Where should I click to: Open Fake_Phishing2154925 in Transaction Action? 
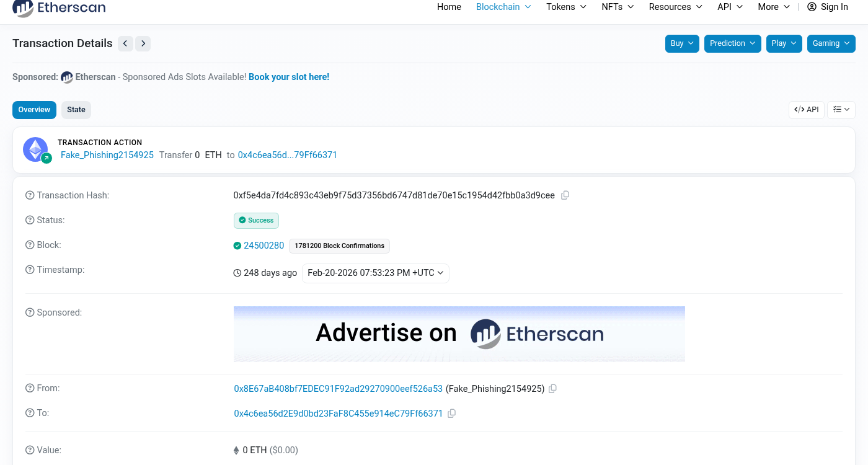(107, 155)
